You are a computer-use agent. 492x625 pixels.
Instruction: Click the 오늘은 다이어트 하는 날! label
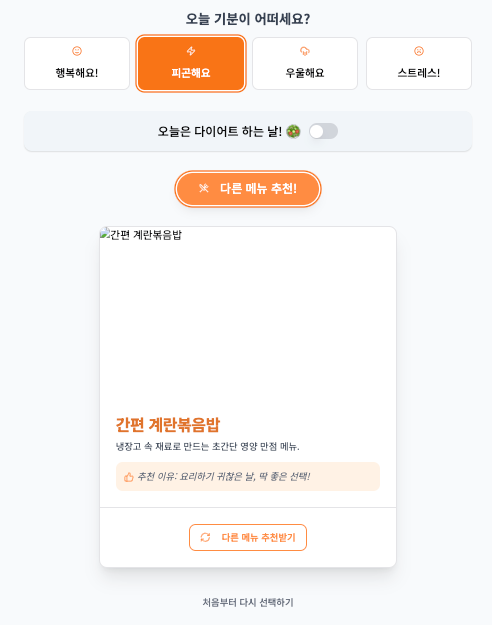[220, 131]
